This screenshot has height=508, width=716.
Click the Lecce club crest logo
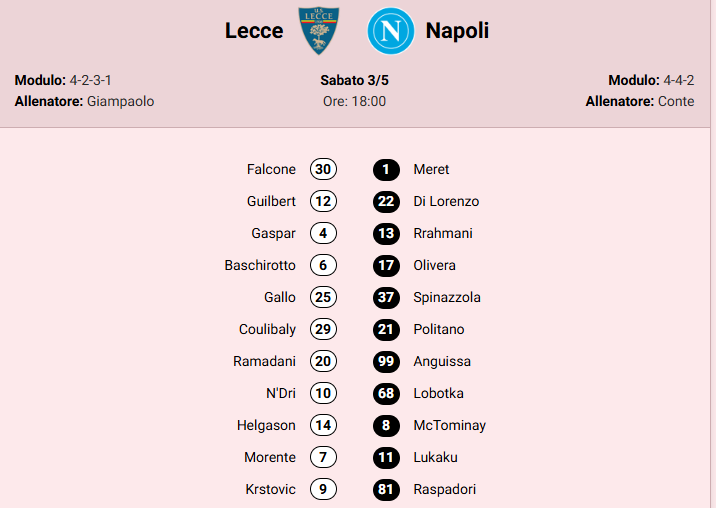319,31
